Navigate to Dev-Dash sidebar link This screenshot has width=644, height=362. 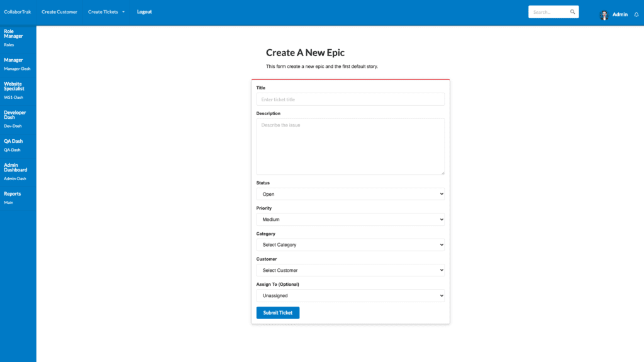pyautogui.click(x=13, y=126)
